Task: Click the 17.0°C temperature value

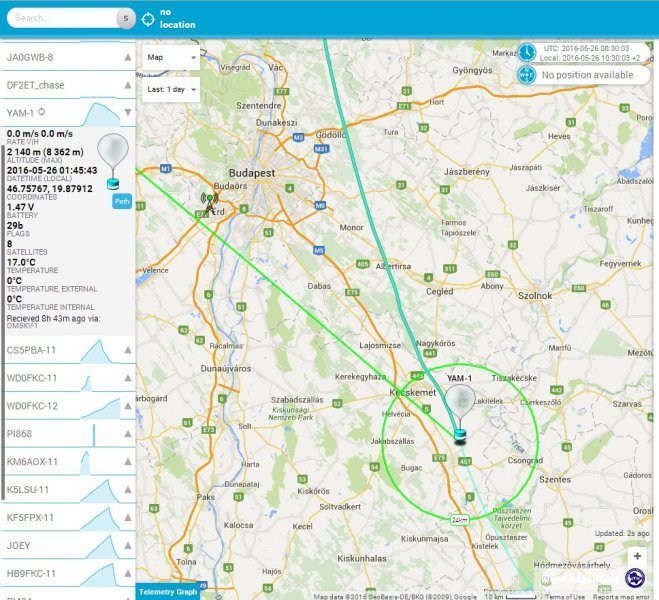Action: 21,262
